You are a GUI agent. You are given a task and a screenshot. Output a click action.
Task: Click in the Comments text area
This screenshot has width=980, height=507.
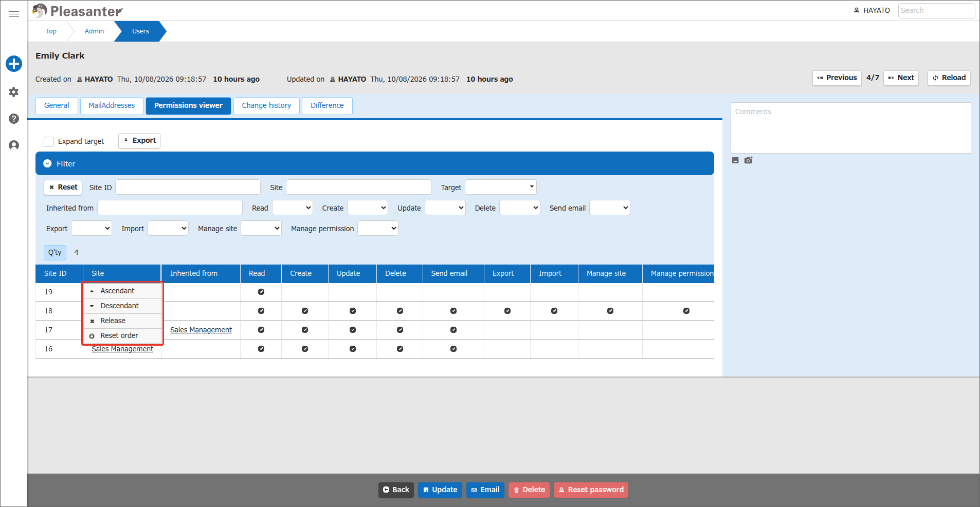[851, 128]
